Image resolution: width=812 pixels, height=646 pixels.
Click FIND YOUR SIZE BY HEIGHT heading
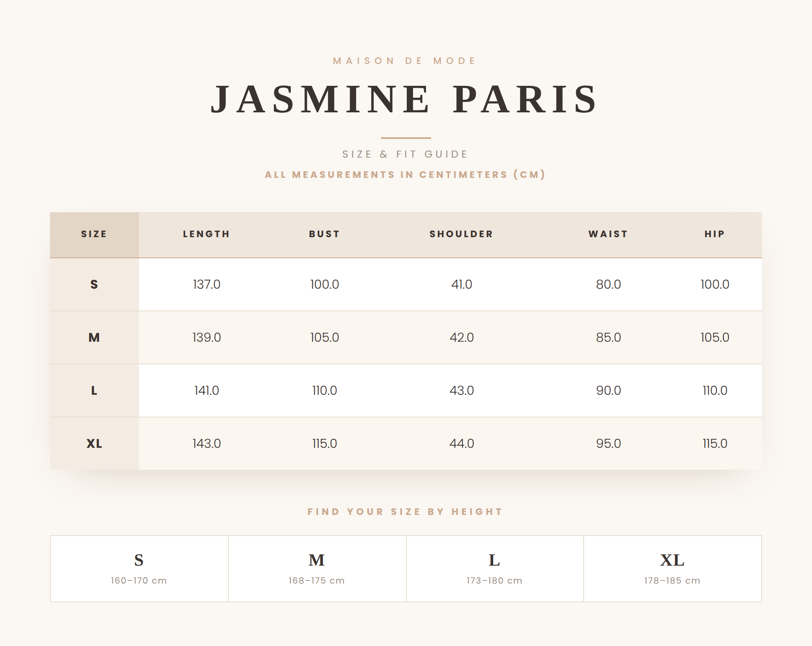[405, 512]
